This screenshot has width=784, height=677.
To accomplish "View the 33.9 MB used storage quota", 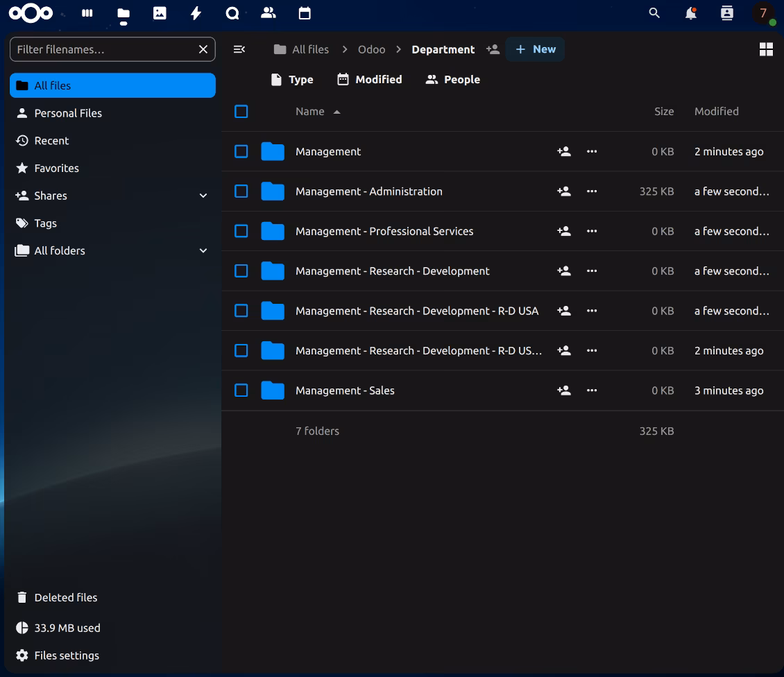I will click(x=112, y=628).
